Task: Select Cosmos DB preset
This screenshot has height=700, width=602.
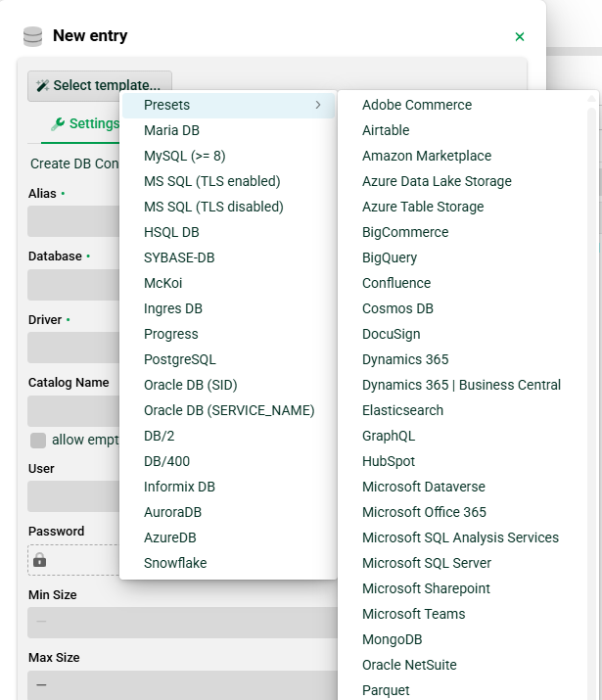Action: pos(463,308)
